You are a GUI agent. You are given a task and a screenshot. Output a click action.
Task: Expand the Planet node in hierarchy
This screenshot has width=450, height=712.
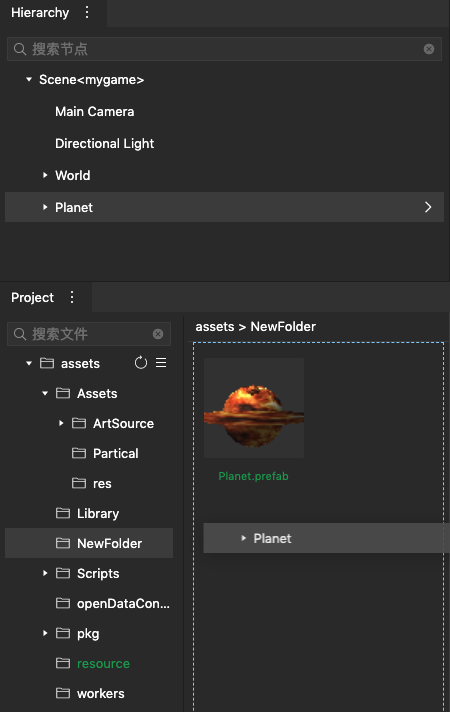(45, 207)
